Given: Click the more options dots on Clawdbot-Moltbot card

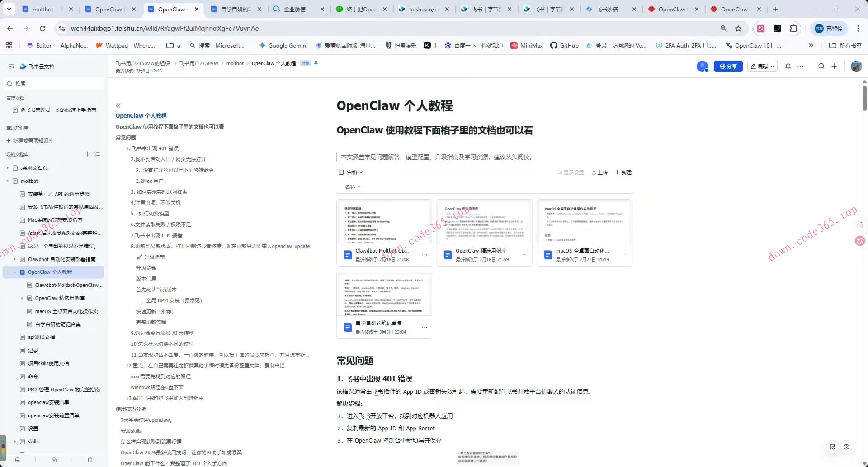Looking at the screenshot, I should point(425,255).
